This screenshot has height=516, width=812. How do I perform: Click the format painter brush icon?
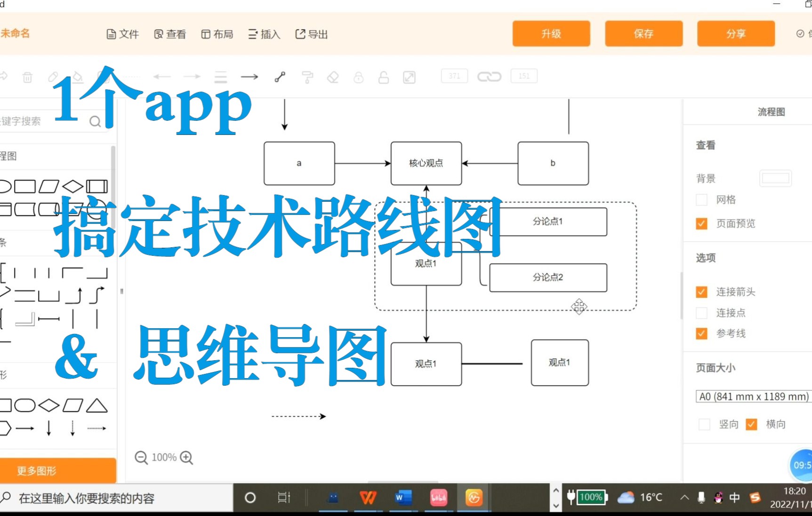tap(307, 77)
